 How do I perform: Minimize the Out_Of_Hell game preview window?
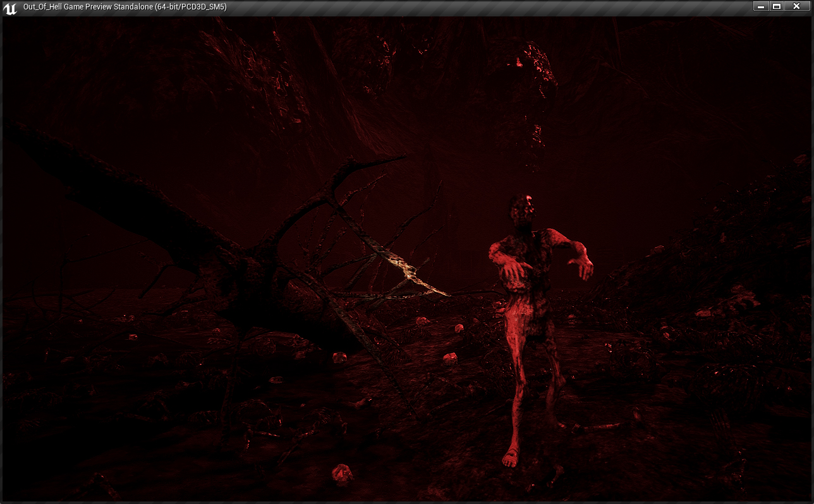pyautogui.click(x=761, y=6)
